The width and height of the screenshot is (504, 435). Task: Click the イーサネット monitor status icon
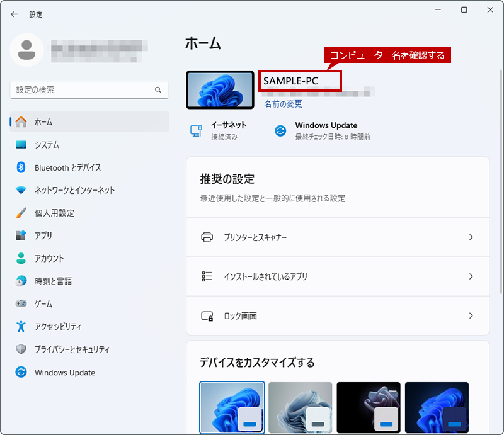196,131
